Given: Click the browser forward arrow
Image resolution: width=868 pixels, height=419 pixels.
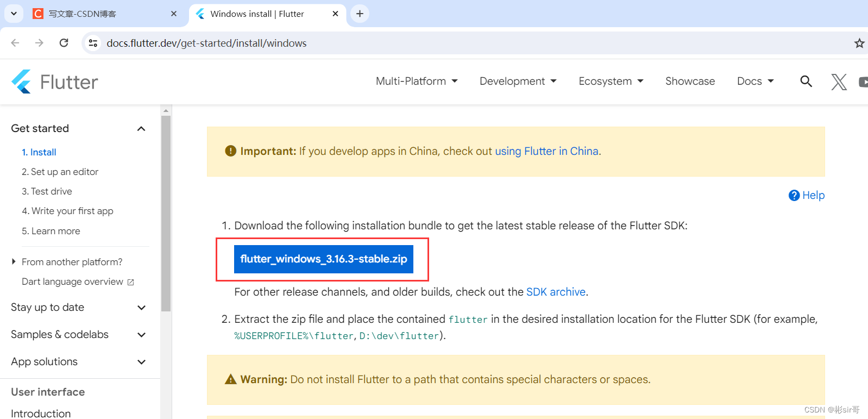Looking at the screenshot, I should (x=39, y=43).
